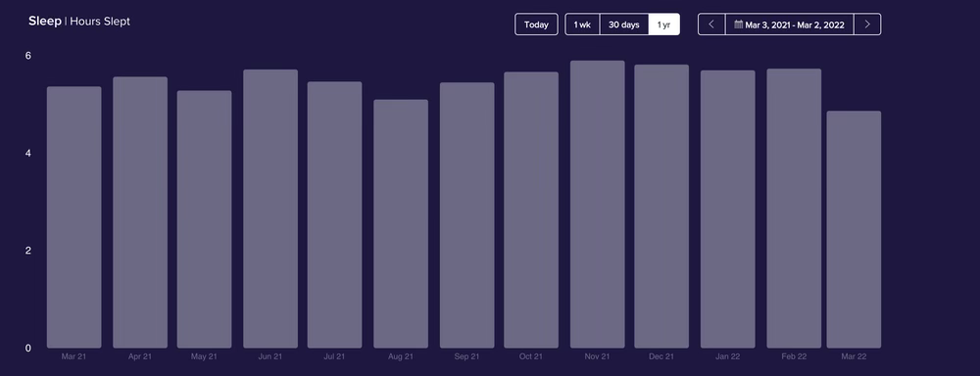Screen dimensions: 980x376
Task: Click the y-axis value 6
Action: pos(28,56)
